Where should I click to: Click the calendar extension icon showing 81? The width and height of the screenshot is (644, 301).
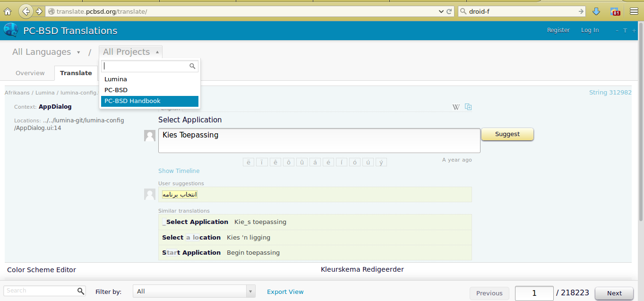click(615, 11)
